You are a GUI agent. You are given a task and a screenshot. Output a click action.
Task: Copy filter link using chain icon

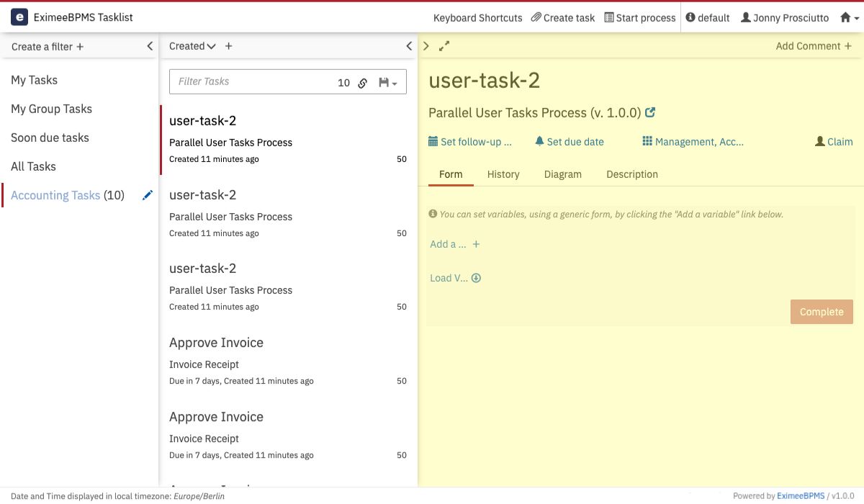coord(363,83)
